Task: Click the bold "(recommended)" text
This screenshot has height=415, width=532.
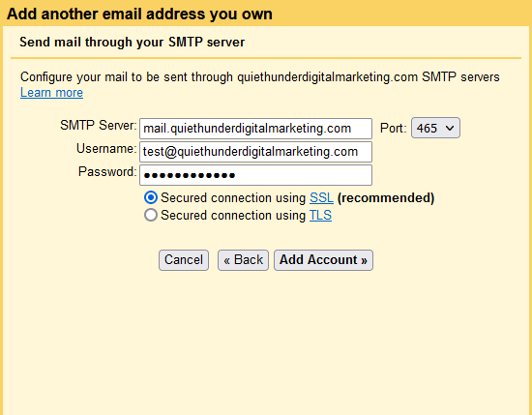Action: pyautogui.click(x=386, y=198)
